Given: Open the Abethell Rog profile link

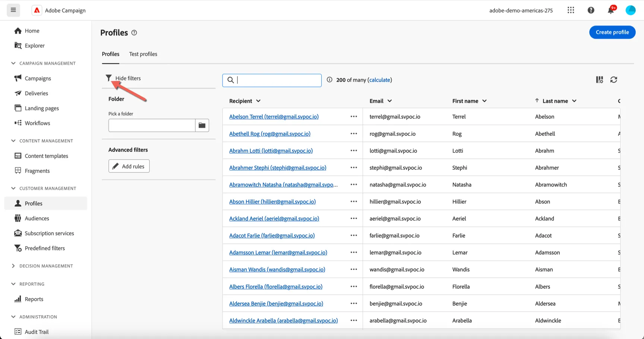Looking at the screenshot, I should pyautogui.click(x=270, y=134).
